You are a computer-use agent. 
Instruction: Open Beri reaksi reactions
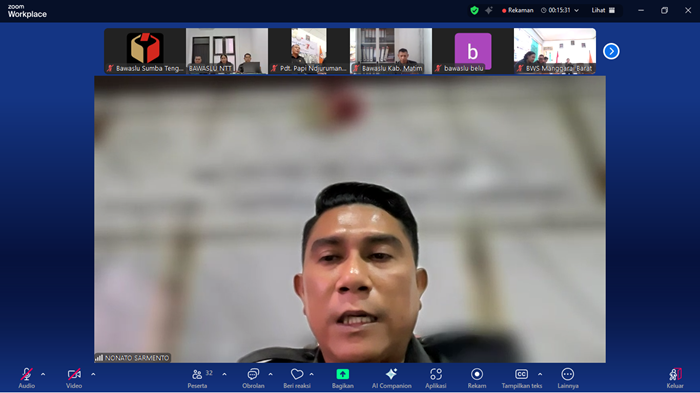[297, 378]
